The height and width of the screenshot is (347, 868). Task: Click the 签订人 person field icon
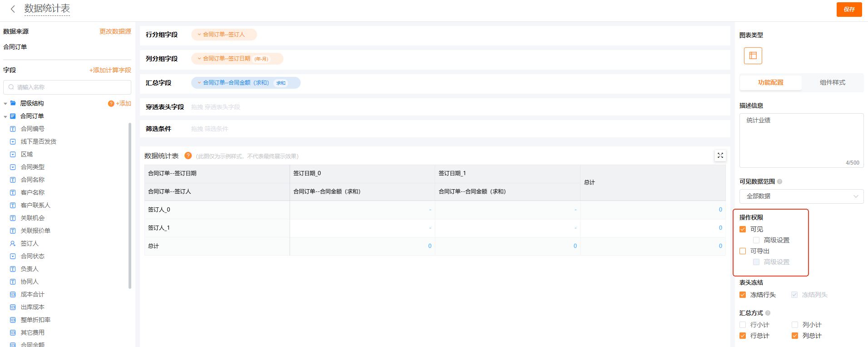tap(13, 244)
